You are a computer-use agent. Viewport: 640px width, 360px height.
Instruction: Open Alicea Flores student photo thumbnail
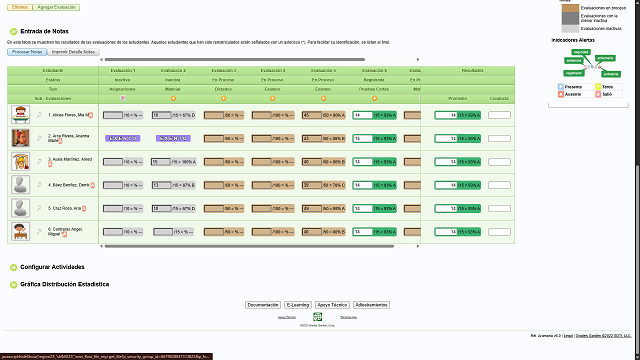(x=20, y=115)
